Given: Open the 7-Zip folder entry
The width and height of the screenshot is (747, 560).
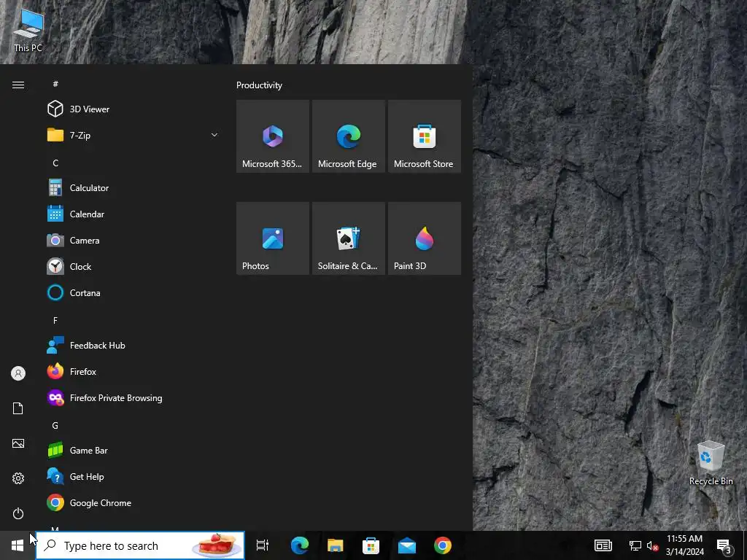Looking at the screenshot, I should pos(134,135).
